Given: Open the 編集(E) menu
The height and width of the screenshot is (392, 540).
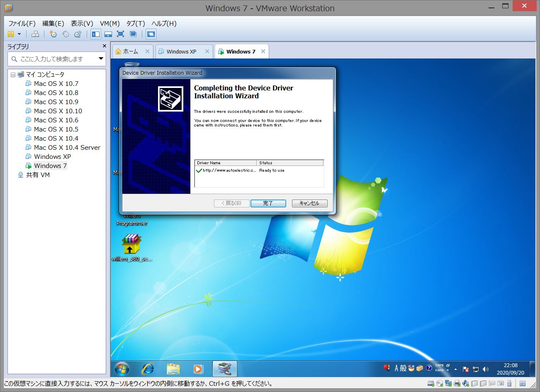Looking at the screenshot, I should click(53, 23).
